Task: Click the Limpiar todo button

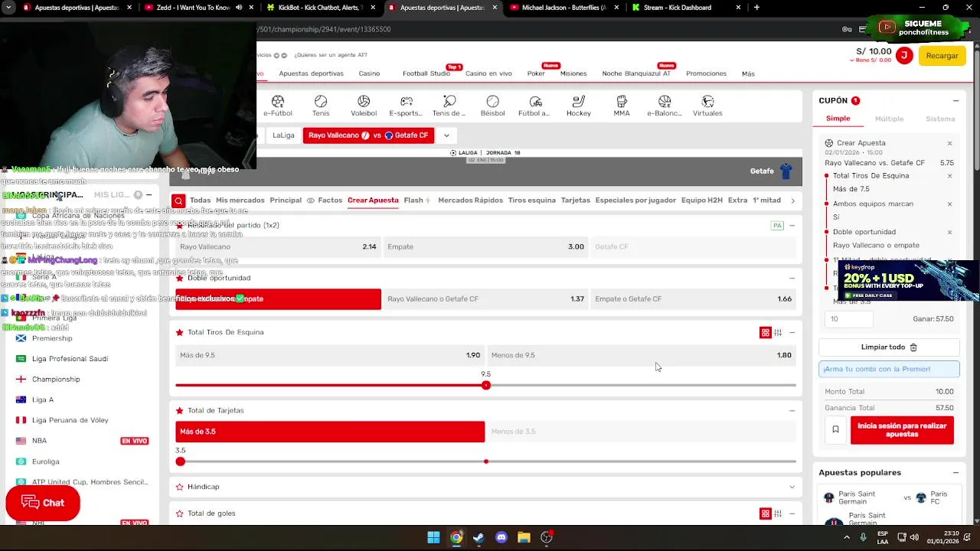Action: [x=889, y=347]
